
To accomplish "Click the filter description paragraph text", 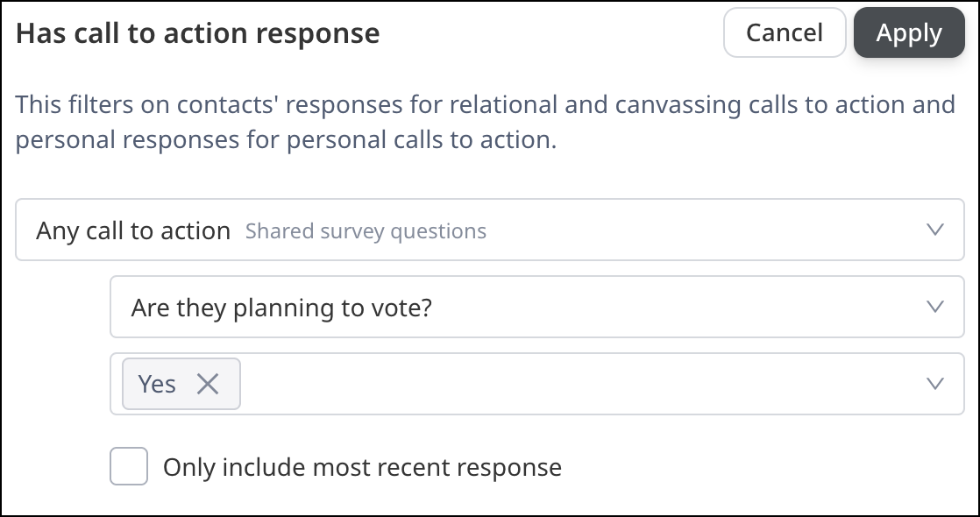I will (485, 122).
